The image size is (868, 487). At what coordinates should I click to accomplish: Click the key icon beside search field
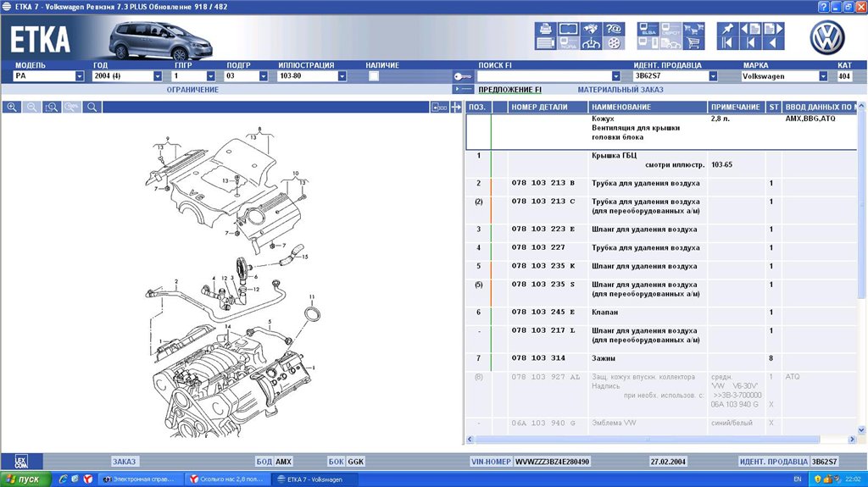[x=463, y=76]
